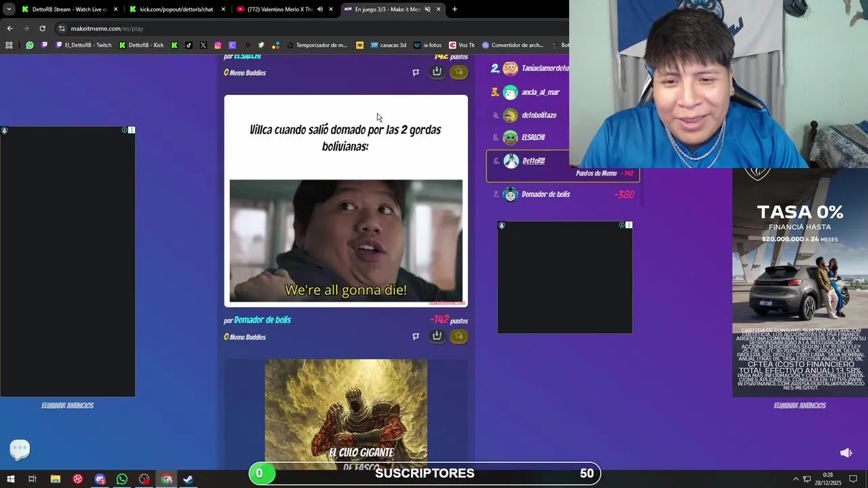Viewport: 868px width, 488px height.
Task: Unmute the Make it Meme tab
Action: coord(427,9)
